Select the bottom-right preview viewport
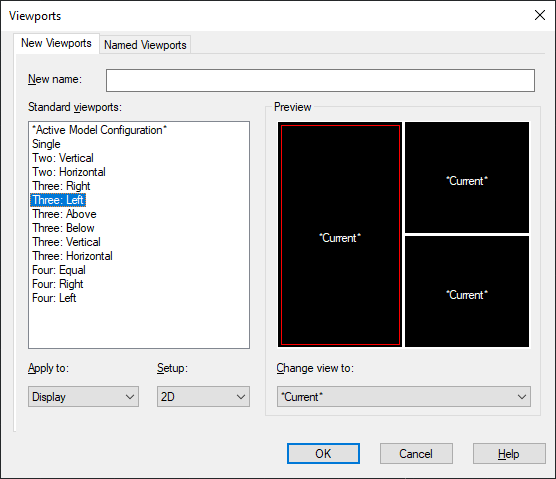Image resolution: width=556 pixels, height=479 pixels. point(467,291)
